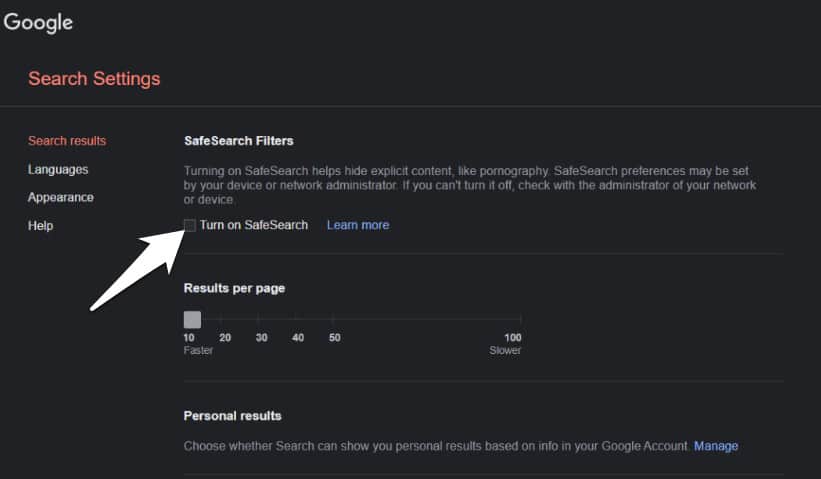Click the Personal results heading

pyautogui.click(x=232, y=416)
